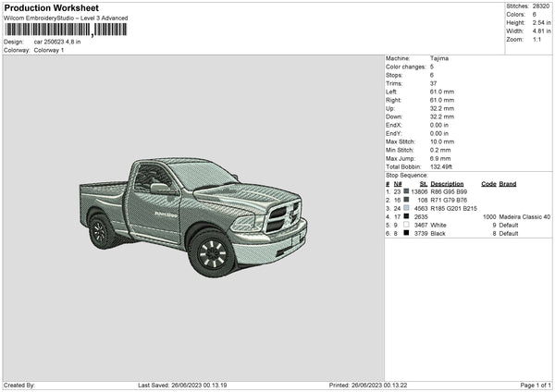Click the light blue swatch R185 G201 B215
555x392 pixels.
406,208
